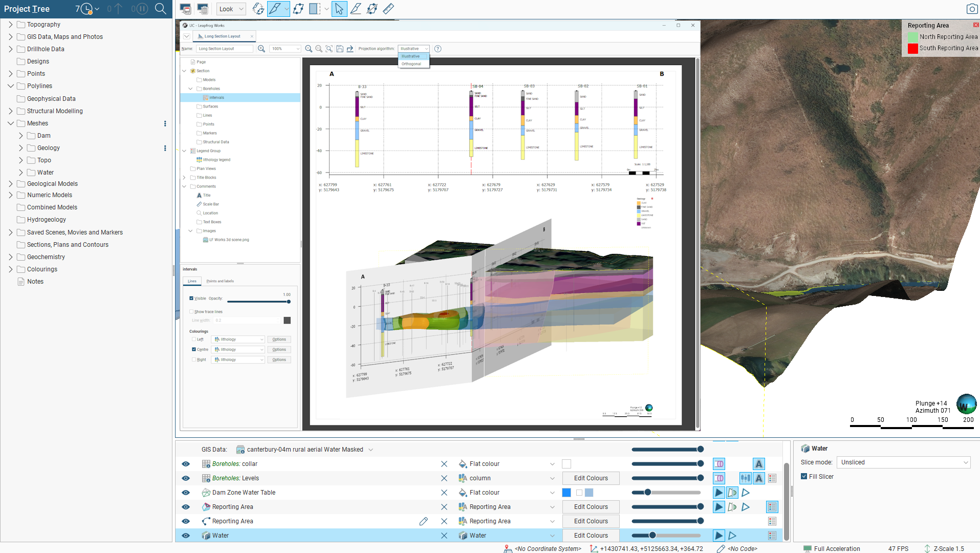Select the ruler measurement tool
980x553 pixels.
[388, 9]
